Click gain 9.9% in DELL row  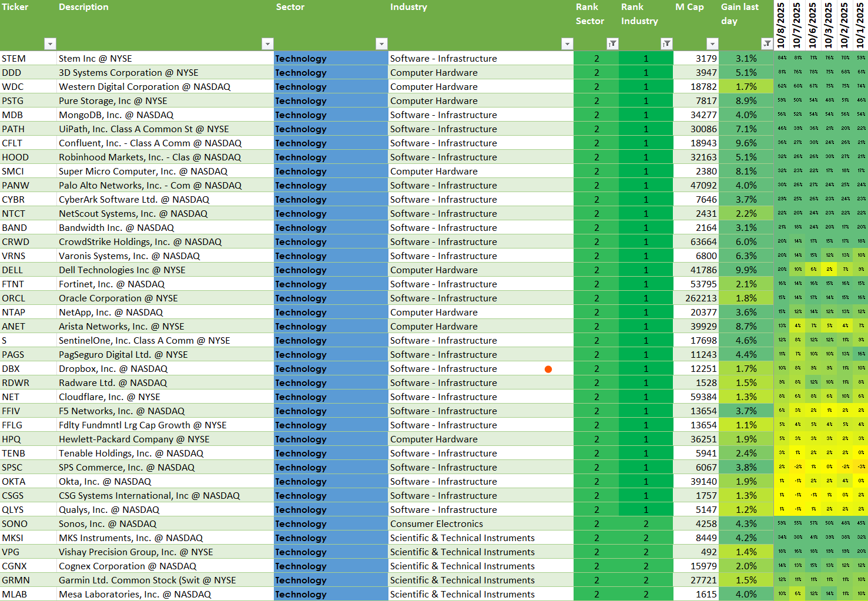click(x=746, y=270)
